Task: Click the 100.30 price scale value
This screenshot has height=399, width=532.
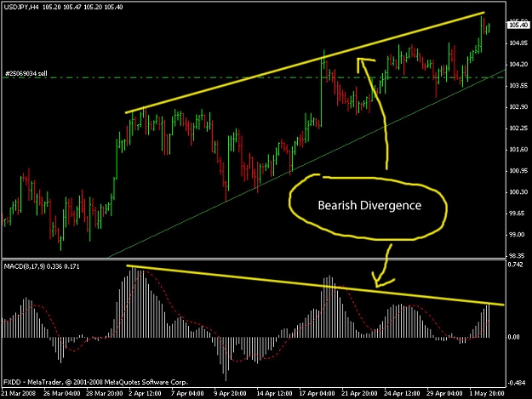Action: pyautogui.click(x=518, y=192)
